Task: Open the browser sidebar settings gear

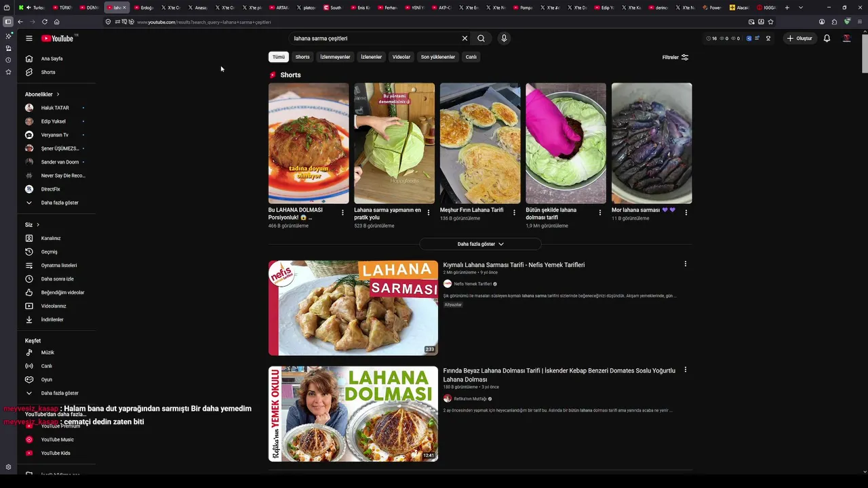Action: (x=8, y=467)
